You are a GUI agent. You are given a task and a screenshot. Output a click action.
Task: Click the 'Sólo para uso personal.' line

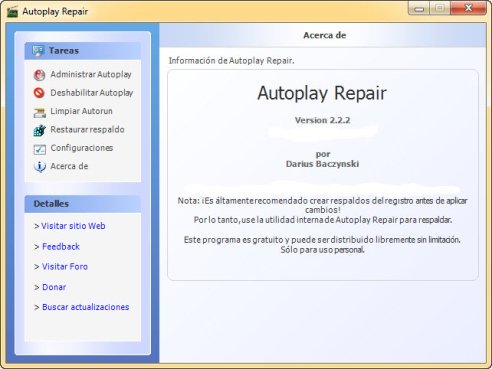point(322,250)
